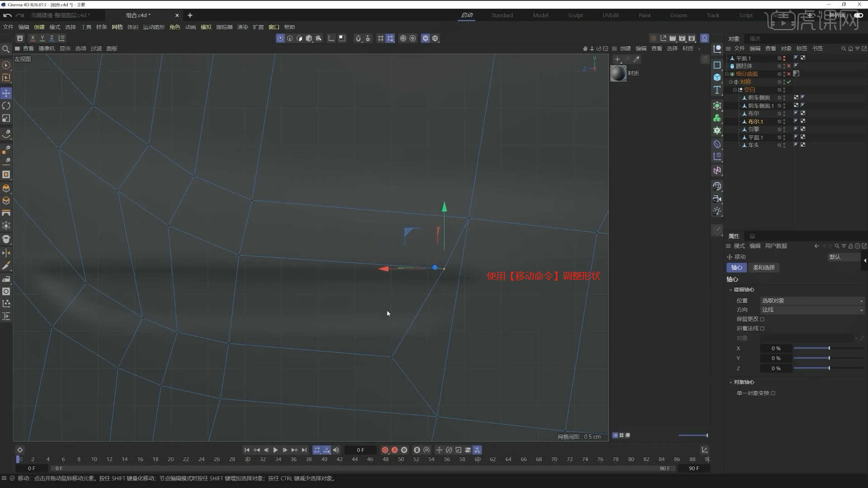Click the 材质 material sphere thumbnail
The image size is (868, 488).
point(618,73)
